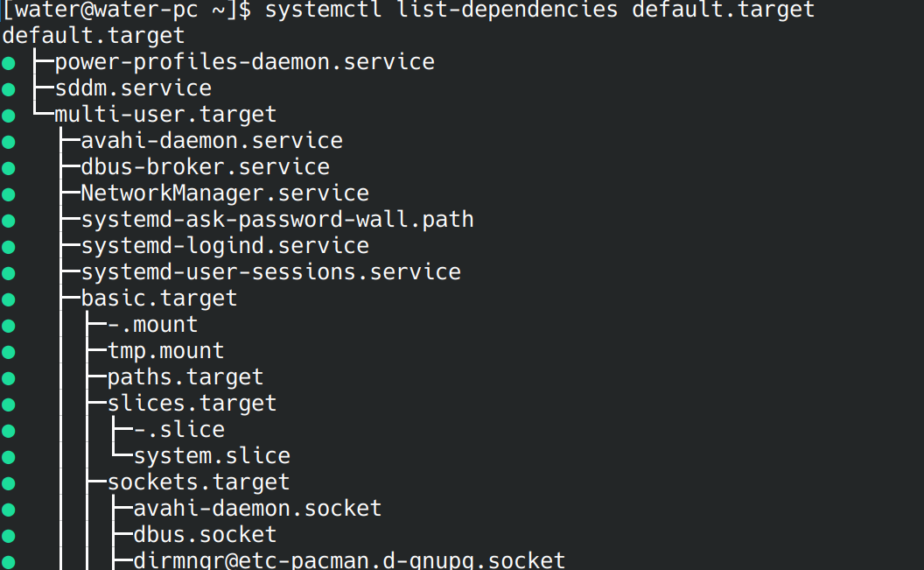Click the status dot beside dbus.socket
The image size is (924, 570).
point(9,536)
